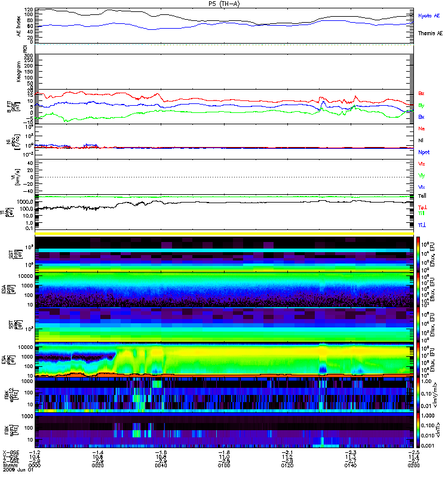The image size is (448, 478).
Task: Click the Y-GSE value 11.4
Action: pos(413,457)
